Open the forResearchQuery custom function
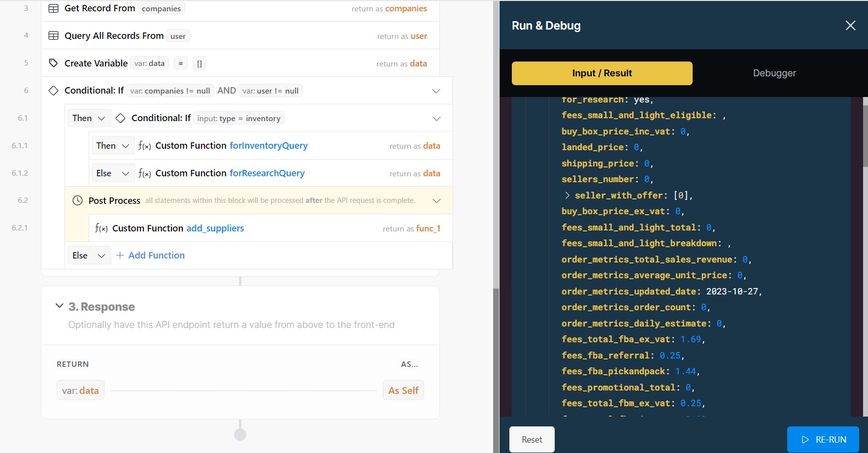 [267, 173]
